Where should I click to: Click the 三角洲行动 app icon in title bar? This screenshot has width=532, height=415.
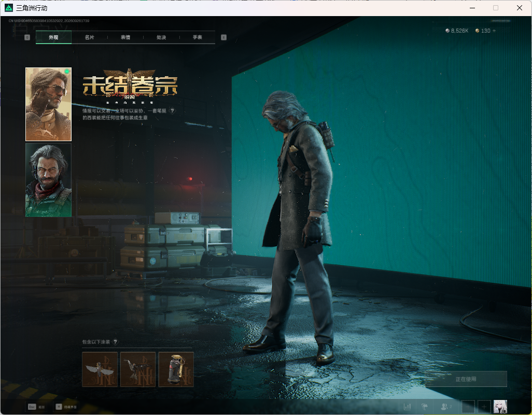click(x=9, y=8)
